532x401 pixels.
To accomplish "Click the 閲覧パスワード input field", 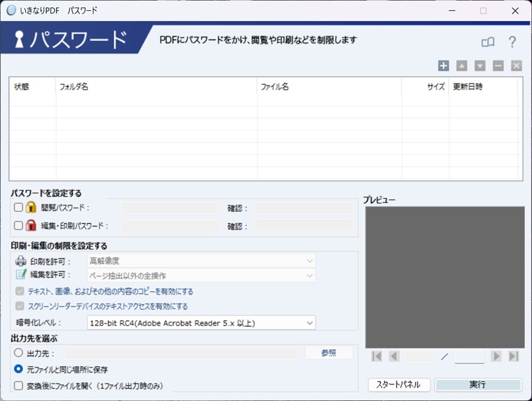I will pos(170,208).
